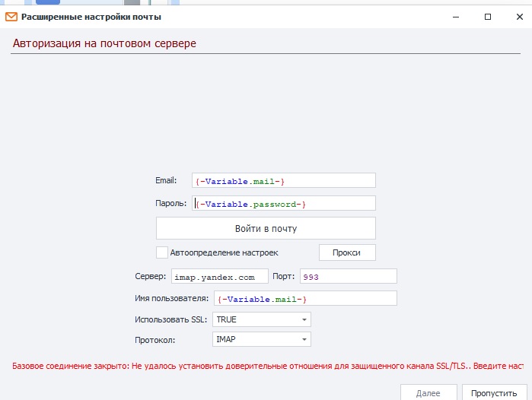The width and height of the screenshot is (532, 400).
Task: Toggle the Автоопределение настроек checkbox
Action: [x=162, y=252]
